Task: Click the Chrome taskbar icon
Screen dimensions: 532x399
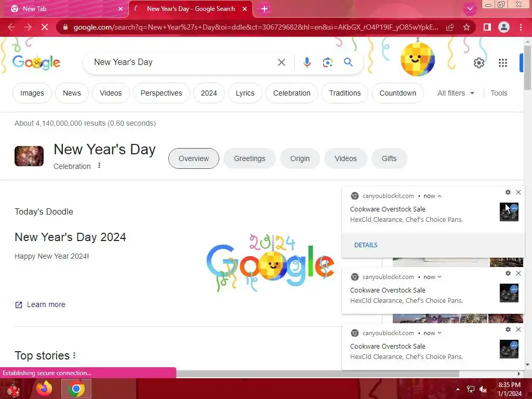Action: click(x=76, y=389)
